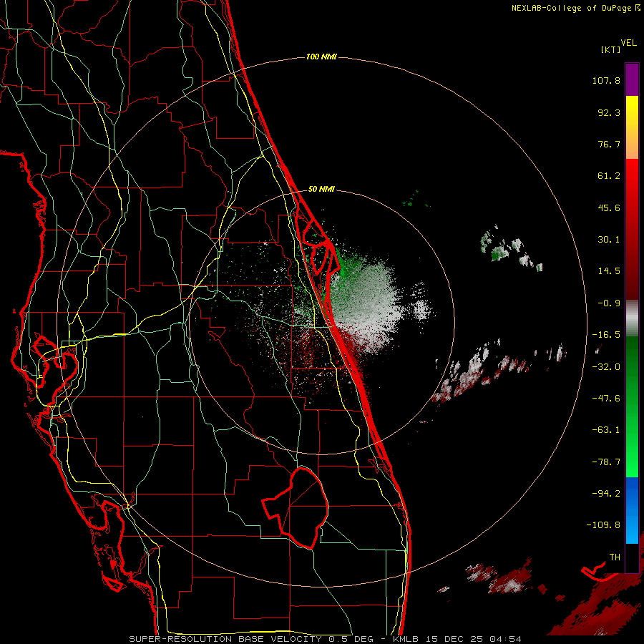Click the 50 NMI range ring label
This screenshot has width=644, height=644.
tap(321, 189)
